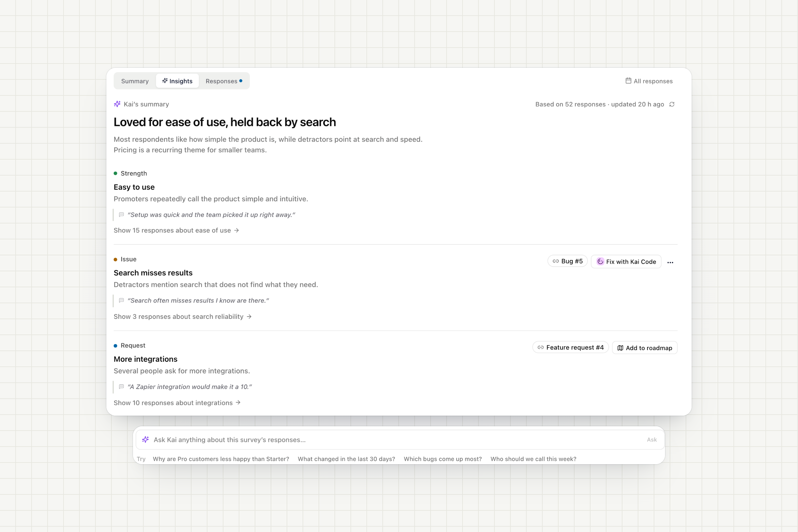The image size is (798, 532).
Task: Open the All responses date filter
Action: tap(649, 81)
